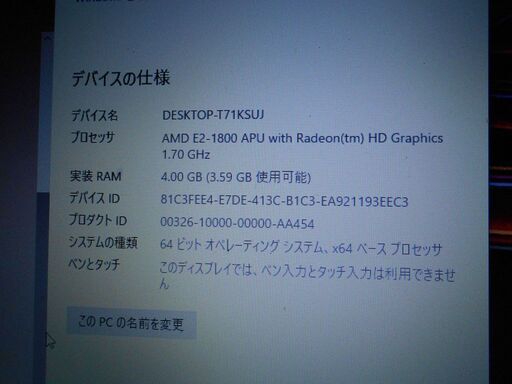Viewport: 512px width, 384px height.
Task: Click the デバイス ID label
Action: pos(94,198)
